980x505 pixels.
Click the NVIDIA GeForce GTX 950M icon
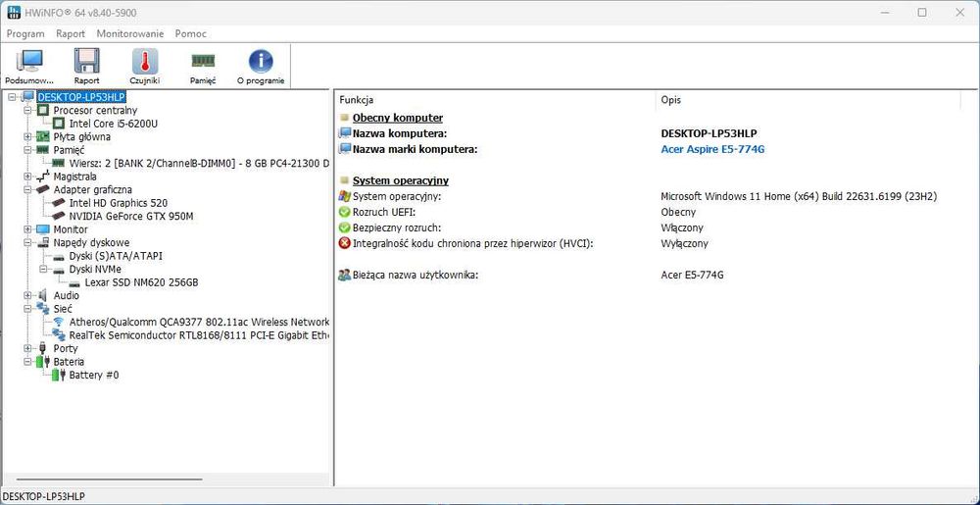tap(59, 217)
